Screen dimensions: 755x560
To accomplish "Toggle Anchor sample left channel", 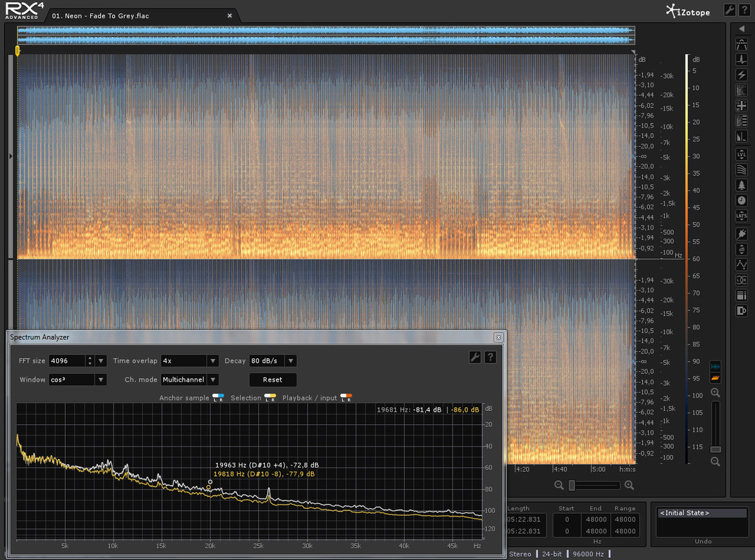I will tap(215, 398).
